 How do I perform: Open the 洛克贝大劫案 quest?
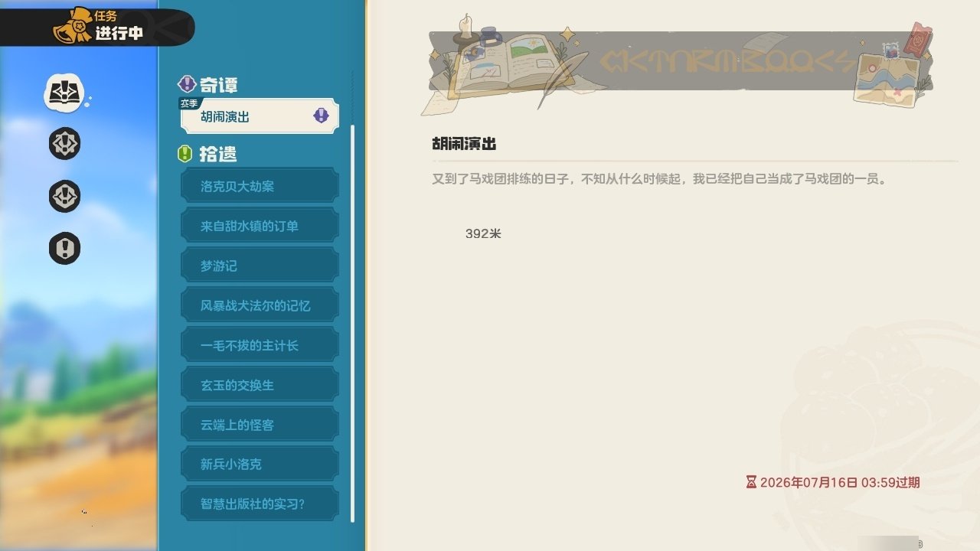click(260, 186)
